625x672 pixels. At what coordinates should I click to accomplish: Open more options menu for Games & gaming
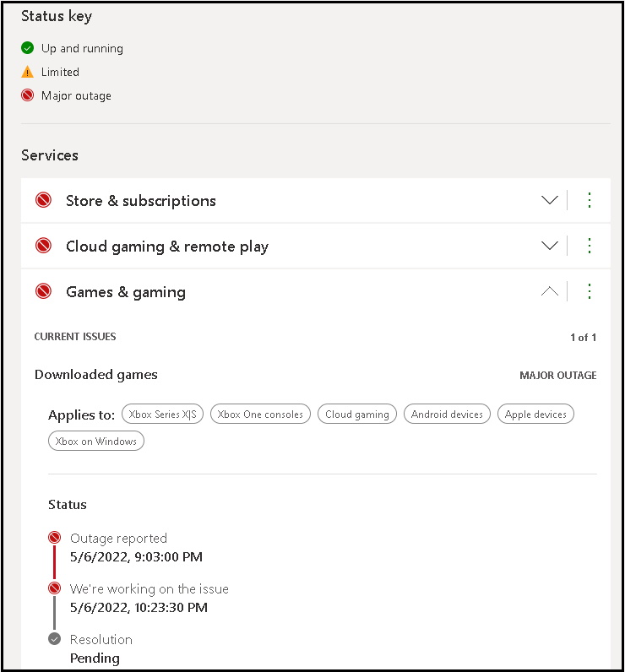[x=590, y=291]
